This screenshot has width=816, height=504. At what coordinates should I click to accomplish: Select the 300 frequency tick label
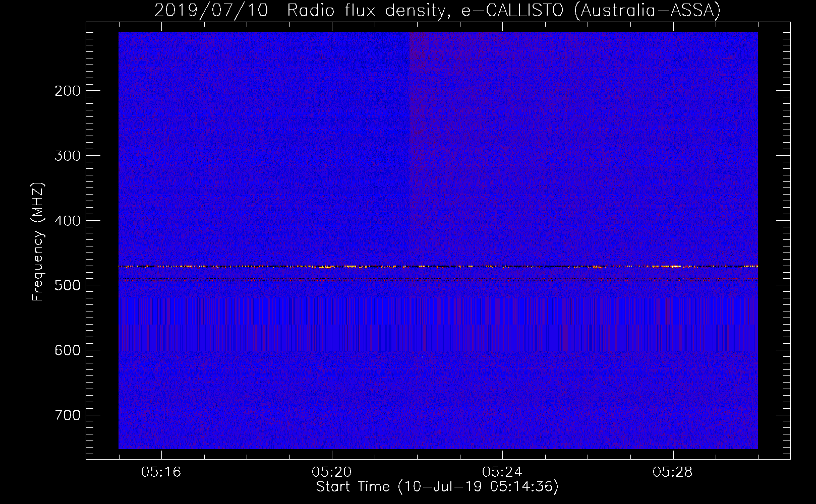point(68,156)
